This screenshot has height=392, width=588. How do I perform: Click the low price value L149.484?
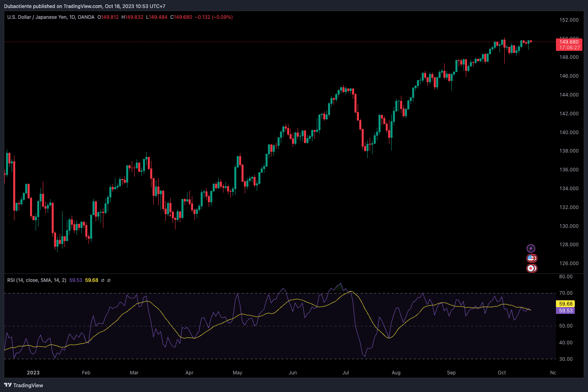157,17
